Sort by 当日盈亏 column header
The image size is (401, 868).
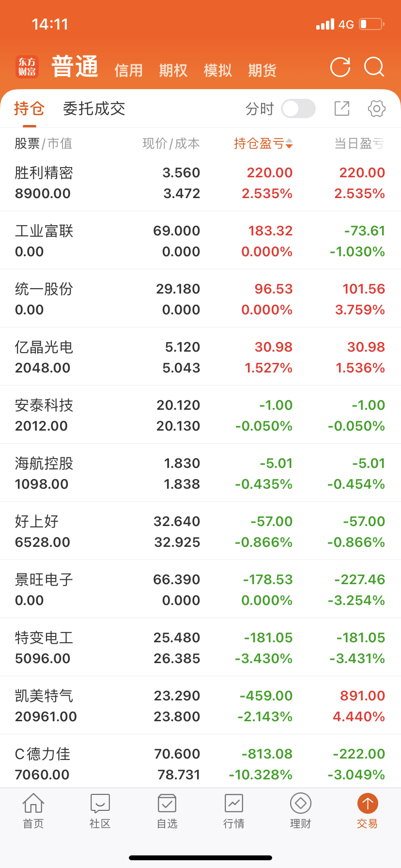pyautogui.click(x=359, y=143)
